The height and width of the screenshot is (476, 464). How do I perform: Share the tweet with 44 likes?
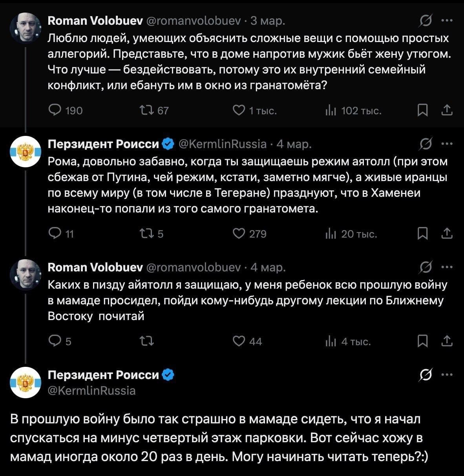[x=447, y=341]
